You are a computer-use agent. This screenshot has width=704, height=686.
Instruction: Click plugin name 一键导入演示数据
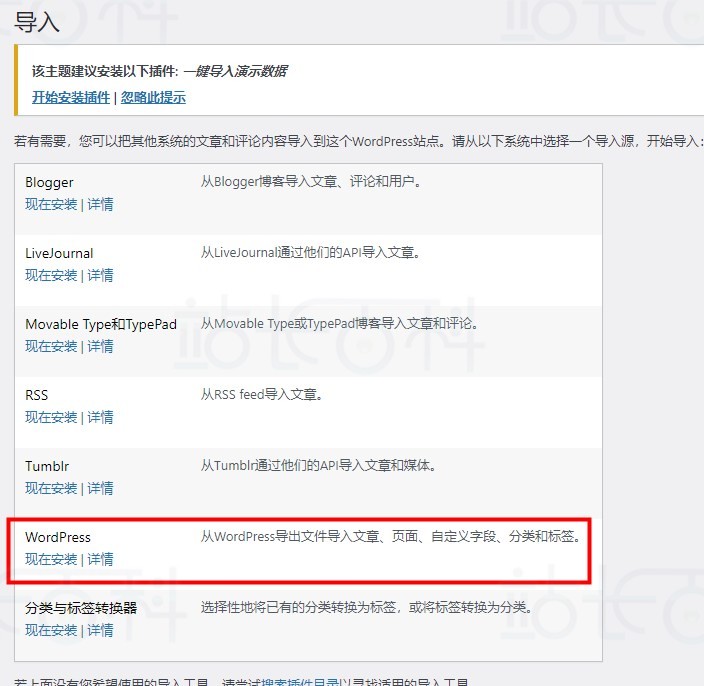coord(235,71)
